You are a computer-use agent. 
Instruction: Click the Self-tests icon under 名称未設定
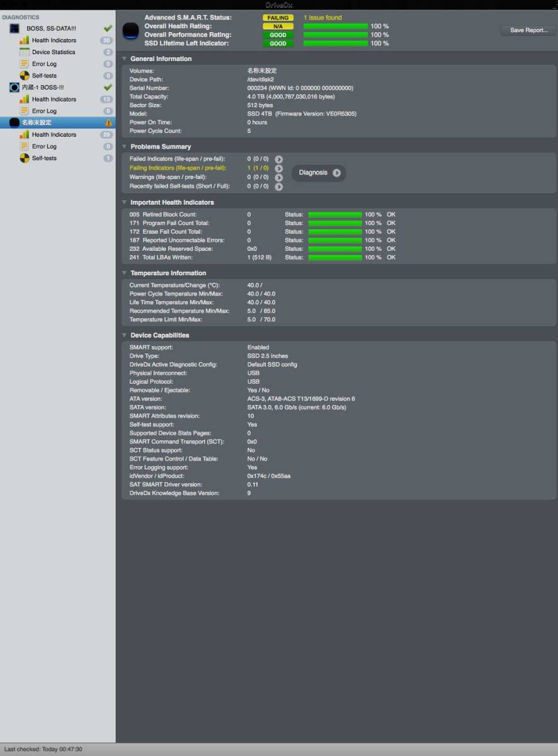click(25, 158)
